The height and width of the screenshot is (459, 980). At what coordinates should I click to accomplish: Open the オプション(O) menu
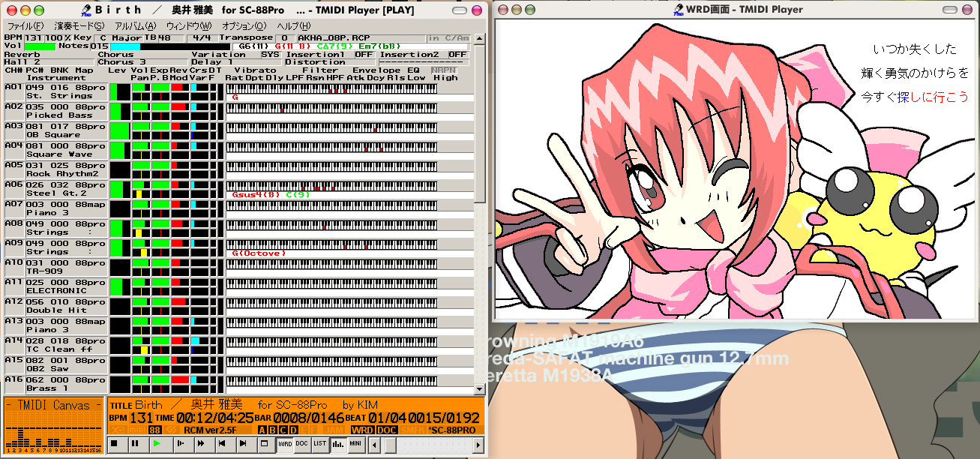[x=244, y=25]
